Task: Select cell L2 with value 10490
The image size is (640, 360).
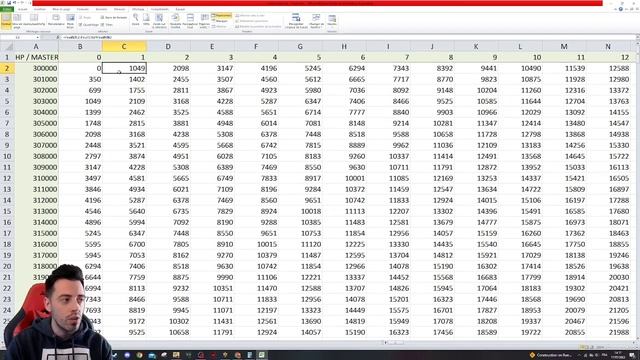Action: 520,68
